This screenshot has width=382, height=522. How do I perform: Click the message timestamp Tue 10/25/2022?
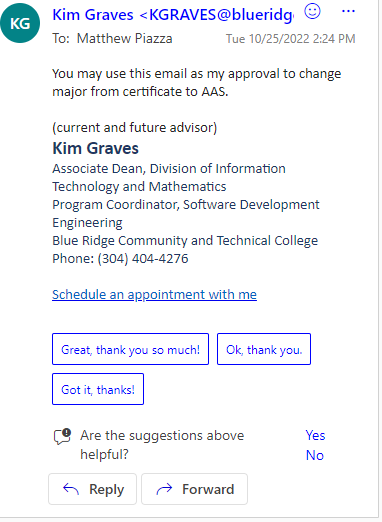coord(291,39)
